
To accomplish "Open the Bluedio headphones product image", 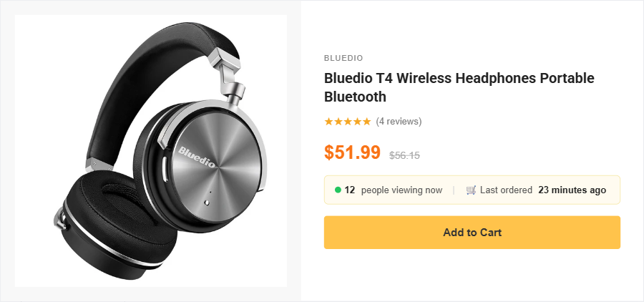I will 151,151.
